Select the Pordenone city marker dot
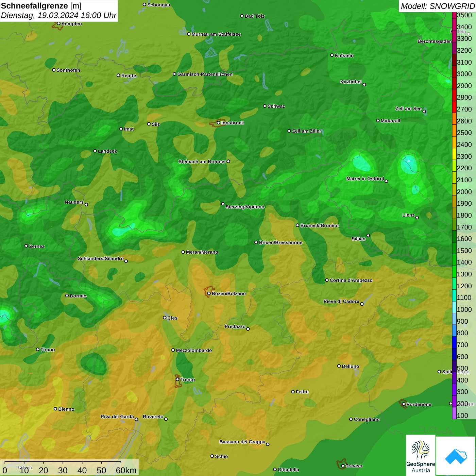Image resolution: width=476 pixels, height=476 pixels. (x=404, y=404)
